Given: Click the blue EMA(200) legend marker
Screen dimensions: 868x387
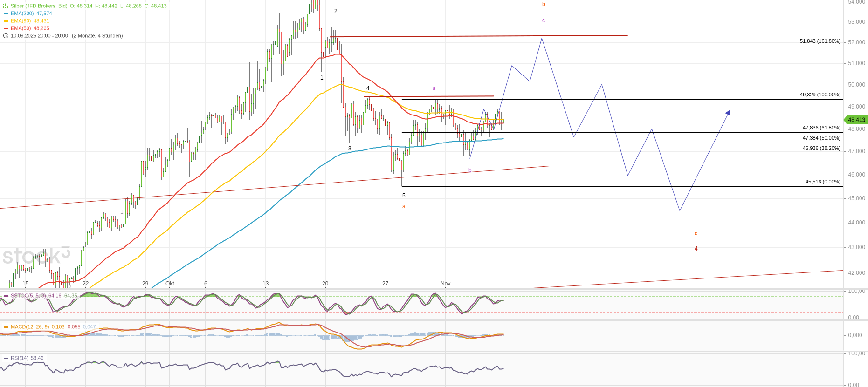Looking at the screenshot, I should pos(6,14).
